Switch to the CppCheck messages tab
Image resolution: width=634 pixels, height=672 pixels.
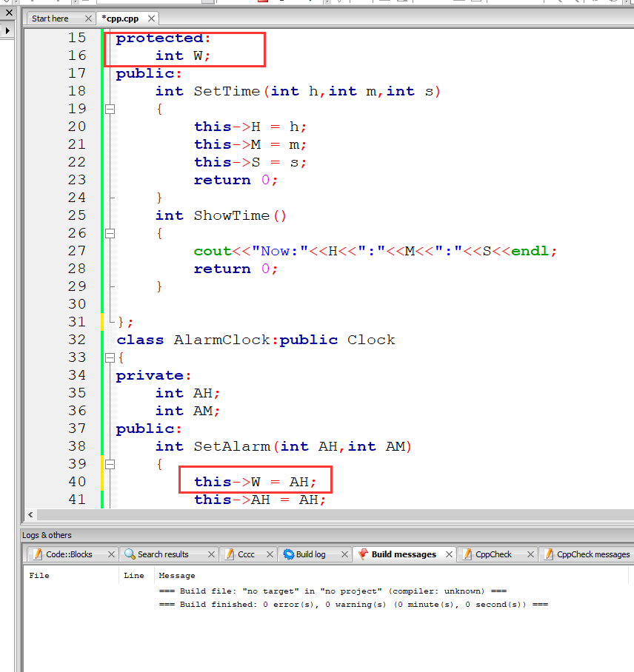tap(593, 554)
